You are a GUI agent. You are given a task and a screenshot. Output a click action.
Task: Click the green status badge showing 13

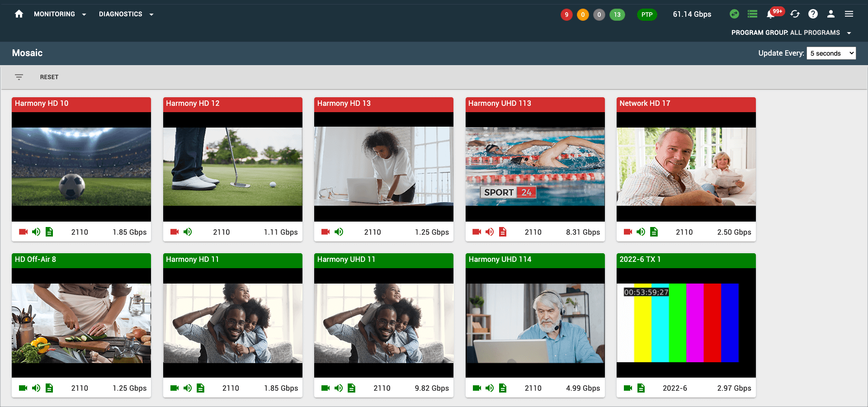(617, 14)
